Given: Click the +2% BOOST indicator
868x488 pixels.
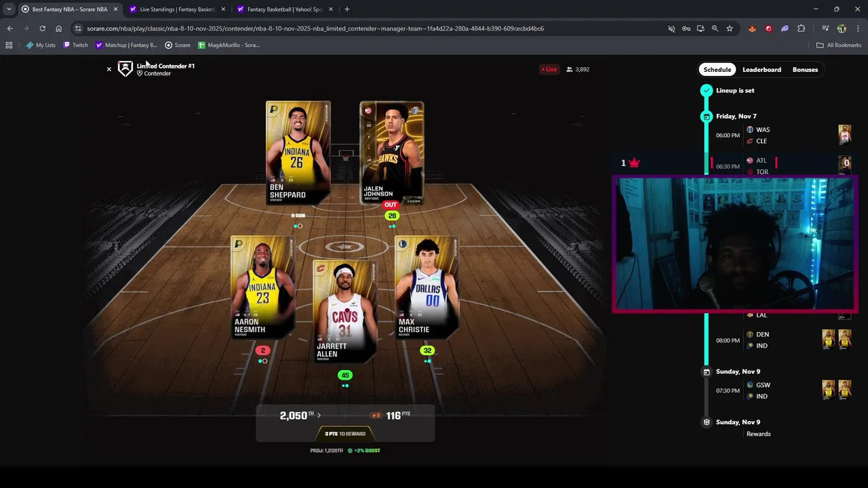Looking at the screenshot, I should tap(363, 451).
